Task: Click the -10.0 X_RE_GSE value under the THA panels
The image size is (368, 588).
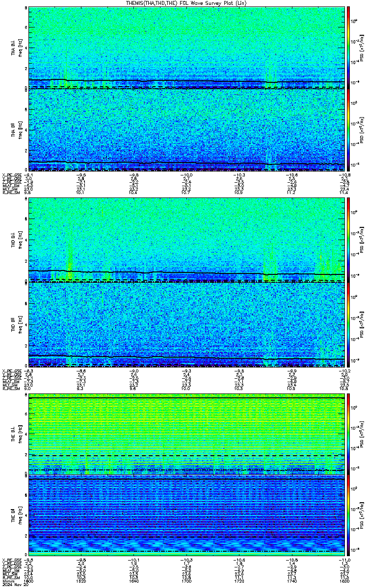Action: (187, 174)
